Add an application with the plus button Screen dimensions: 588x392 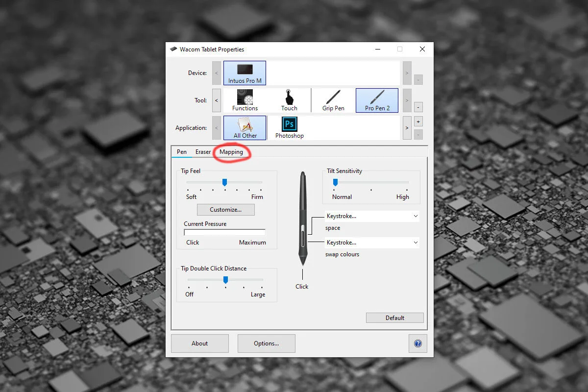click(418, 122)
